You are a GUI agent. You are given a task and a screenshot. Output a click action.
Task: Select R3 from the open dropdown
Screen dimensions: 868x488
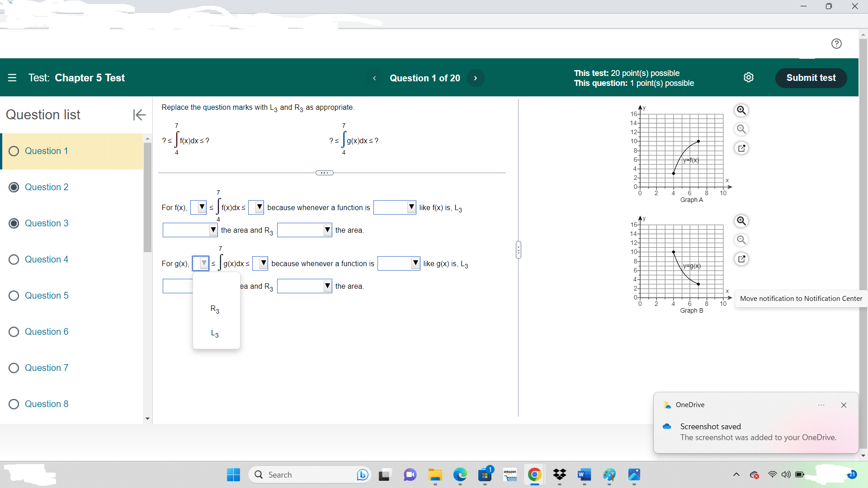215,309
